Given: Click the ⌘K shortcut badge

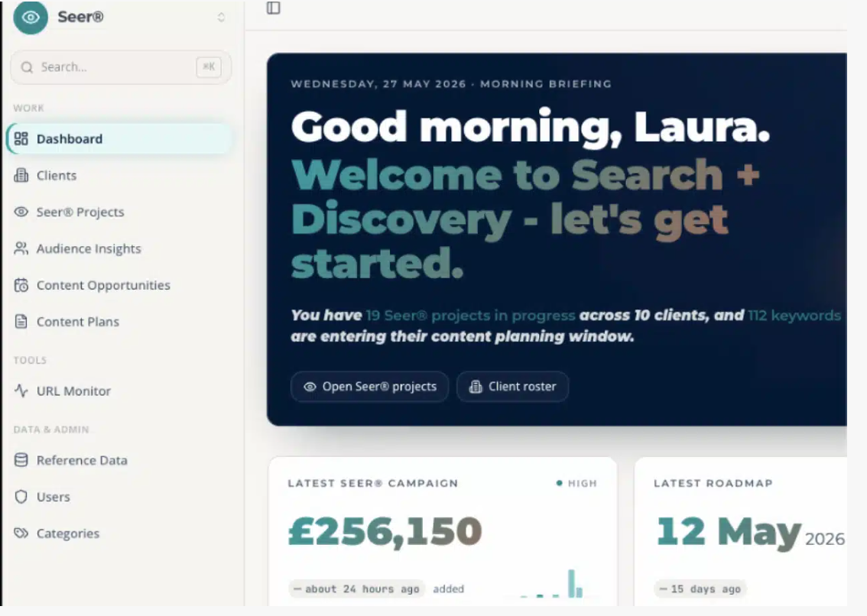Looking at the screenshot, I should [209, 67].
